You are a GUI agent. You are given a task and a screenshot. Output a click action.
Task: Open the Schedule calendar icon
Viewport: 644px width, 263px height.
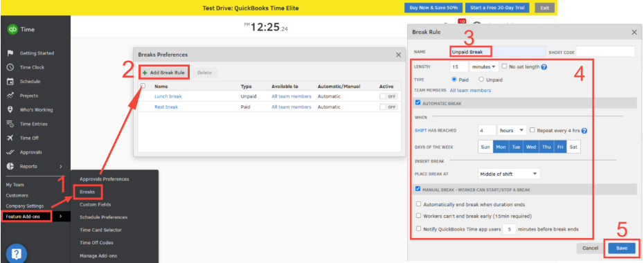10,82
